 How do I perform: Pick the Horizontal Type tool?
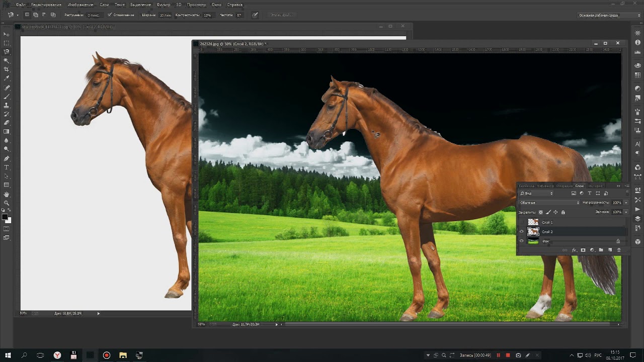coord(7,167)
